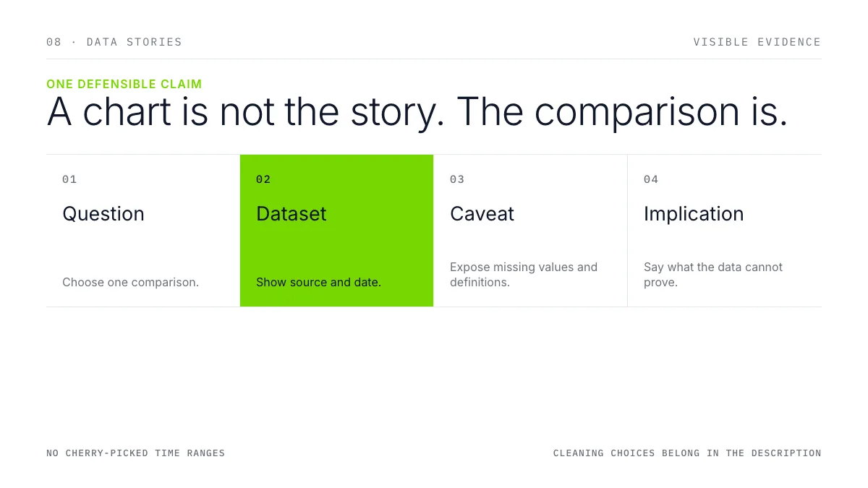Select the Question step card
Image resolution: width=868 pixels, height=488 pixels.
click(143, 231)
